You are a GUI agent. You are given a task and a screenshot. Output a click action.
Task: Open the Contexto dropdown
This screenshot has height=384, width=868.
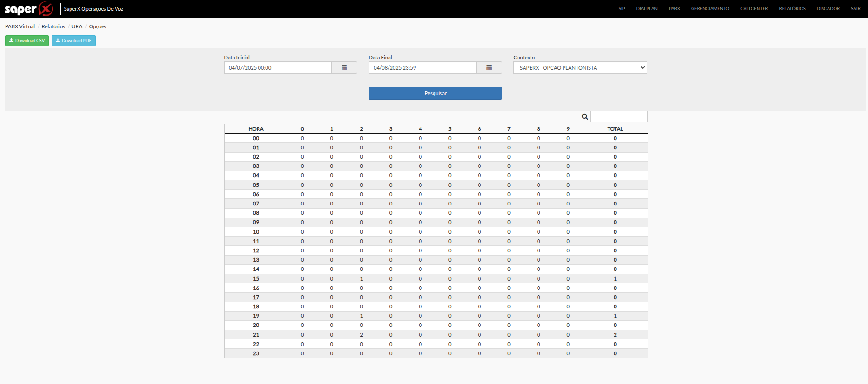tap(580, 68)
